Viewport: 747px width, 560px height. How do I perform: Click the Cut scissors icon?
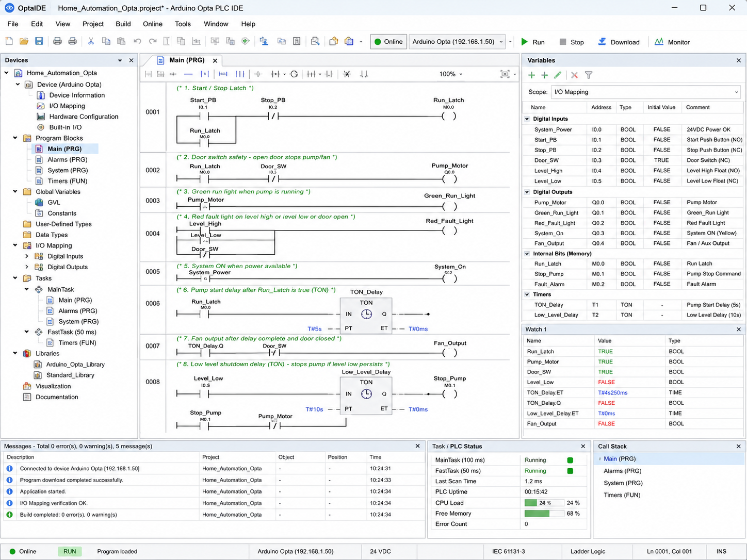pos(91,41)
